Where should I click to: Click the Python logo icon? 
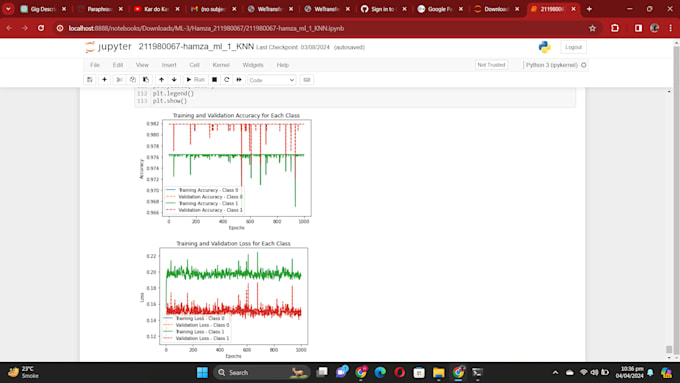click(544, 47)
